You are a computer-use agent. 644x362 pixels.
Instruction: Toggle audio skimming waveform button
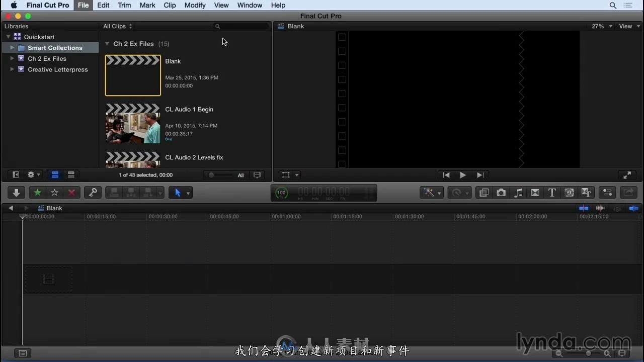tap(600, 208)
